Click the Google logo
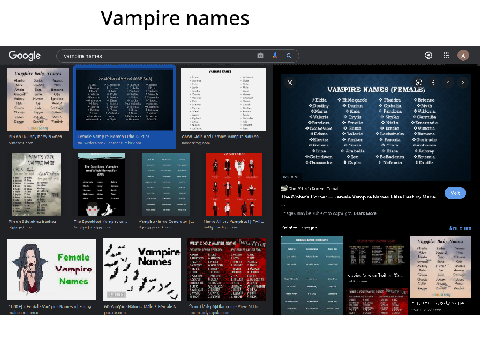The height and width of the screenshot is (360, 480). [25, 56]
